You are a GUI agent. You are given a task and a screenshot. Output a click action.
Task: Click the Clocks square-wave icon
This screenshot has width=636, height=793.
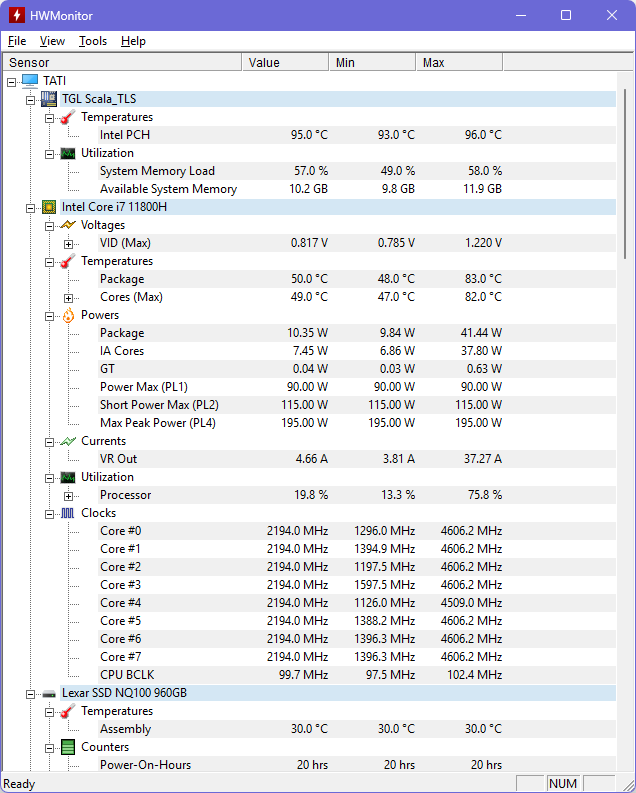click(68, 513)
